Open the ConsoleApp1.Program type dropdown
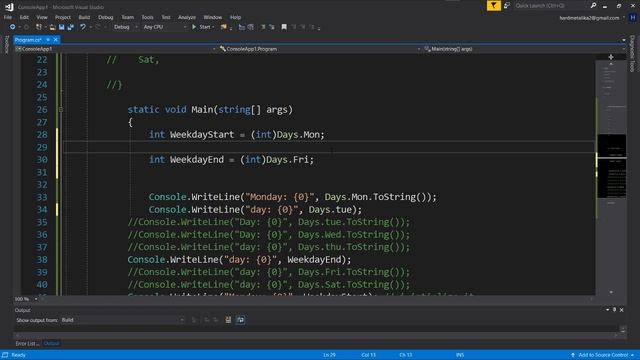The image size is (640, 360). click(320, 49)
